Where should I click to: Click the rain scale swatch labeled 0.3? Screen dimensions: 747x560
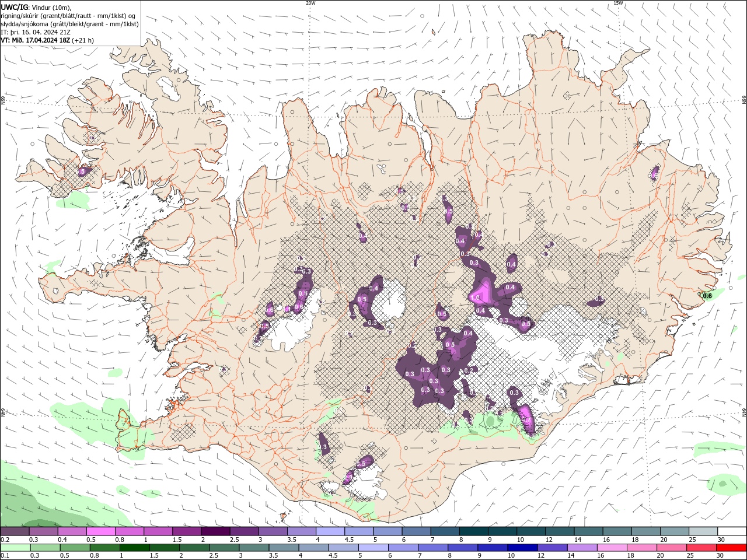(x=45, y=548)
